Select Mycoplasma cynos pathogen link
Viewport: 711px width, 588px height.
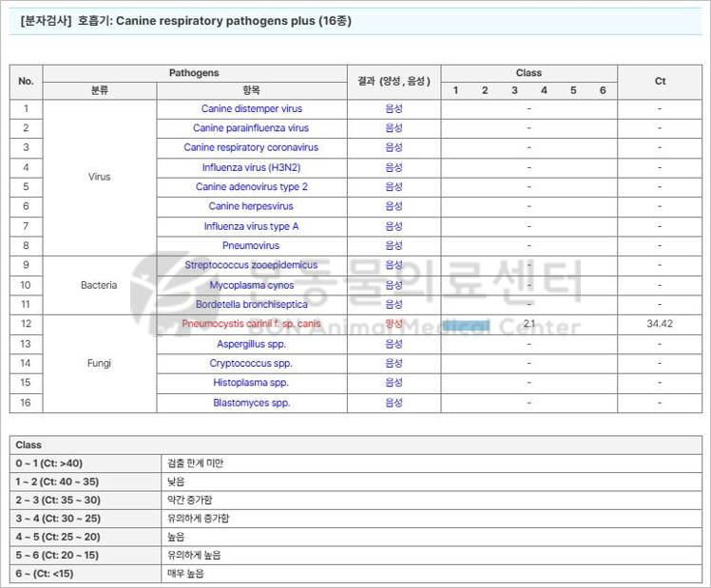251,285
